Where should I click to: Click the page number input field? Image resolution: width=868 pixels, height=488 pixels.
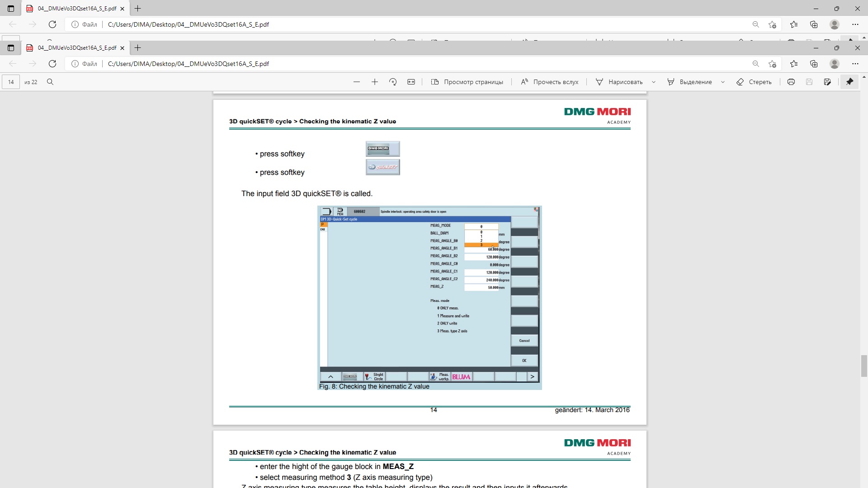point(11,82)
